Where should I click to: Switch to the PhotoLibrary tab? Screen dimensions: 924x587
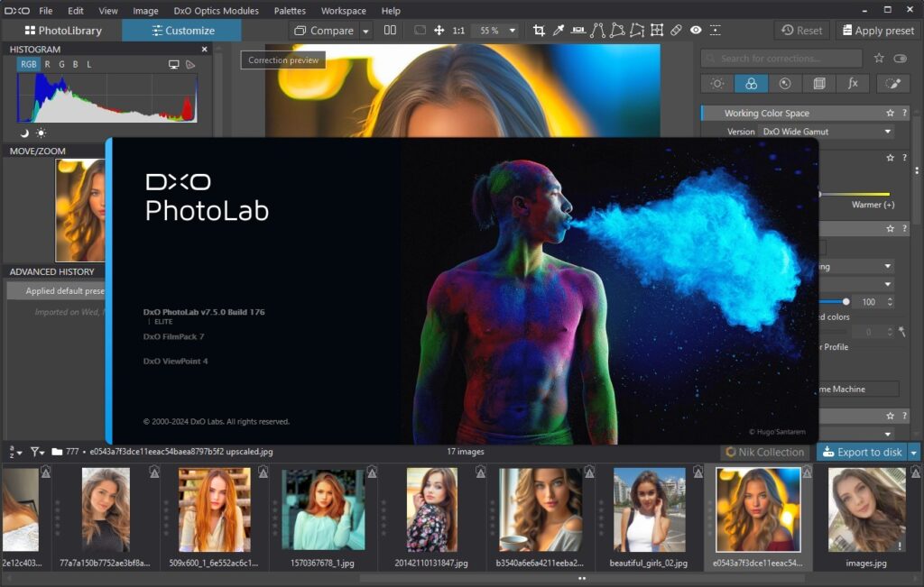pos(62,31)
